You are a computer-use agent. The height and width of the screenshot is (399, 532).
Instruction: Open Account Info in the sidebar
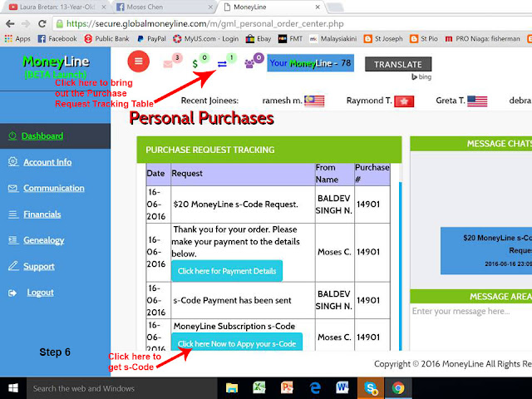tap(47, 162)
